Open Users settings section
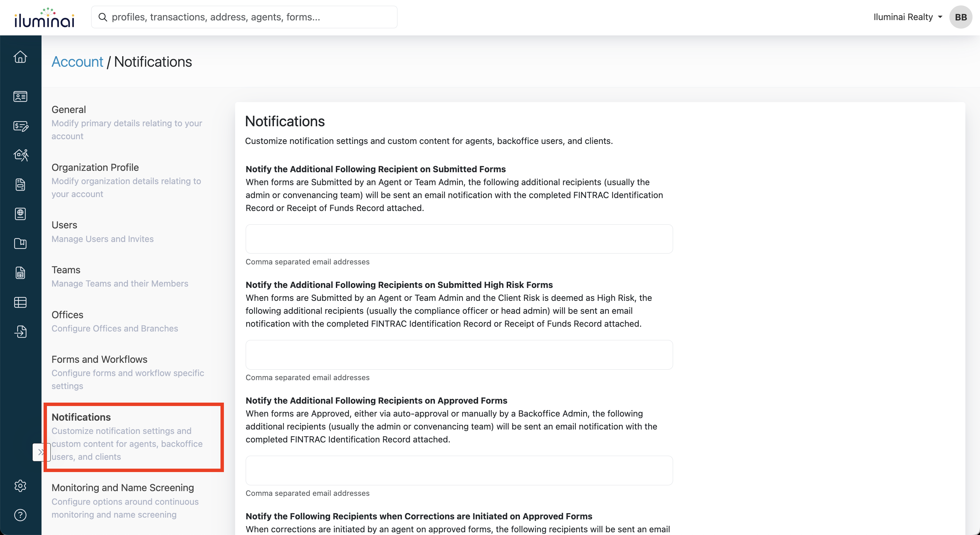 click(x=64, y=225)
